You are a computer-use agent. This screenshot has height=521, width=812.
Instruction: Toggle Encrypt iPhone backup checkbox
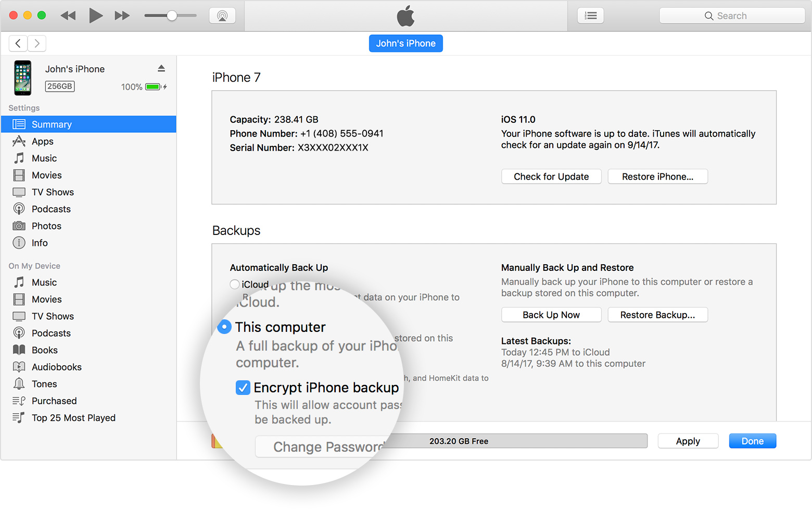pos(243,388)
